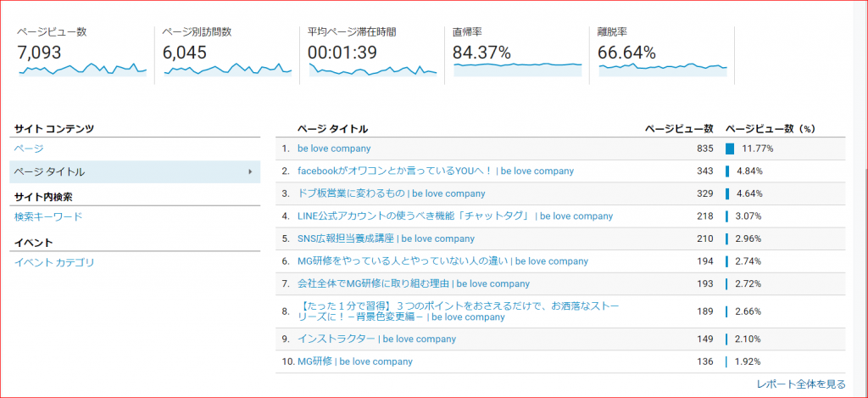This screenshot has height=398, width=868.
Task: Select the ページ タイトル menu item
Action: pyautogui.click(x=135, y=171)
